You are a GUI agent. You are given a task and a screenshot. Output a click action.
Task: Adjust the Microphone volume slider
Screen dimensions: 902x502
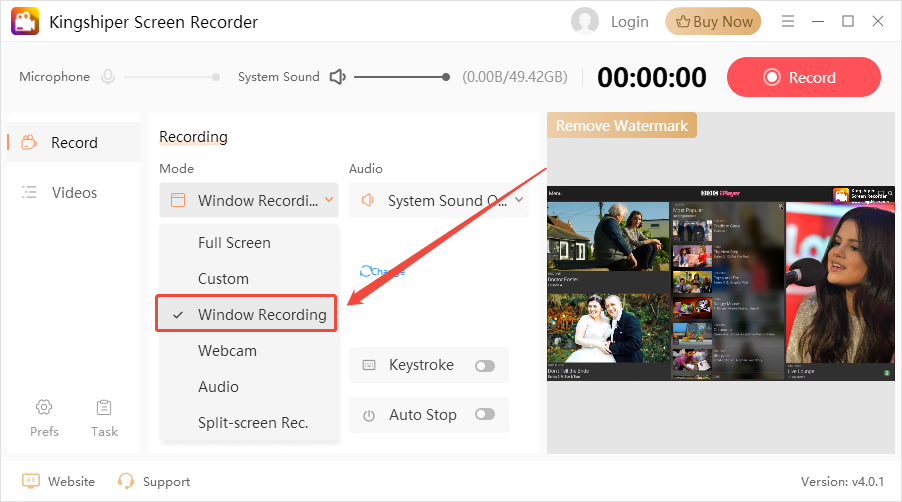click(171, 77)
